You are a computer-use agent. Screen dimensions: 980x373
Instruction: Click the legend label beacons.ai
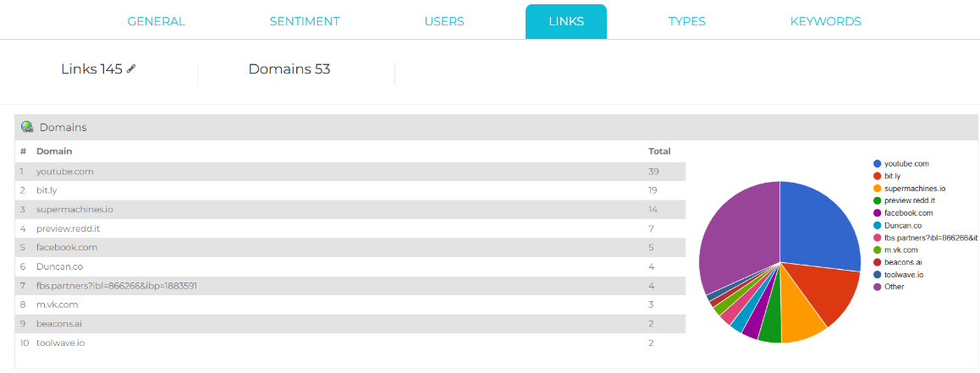click(902, 262)
